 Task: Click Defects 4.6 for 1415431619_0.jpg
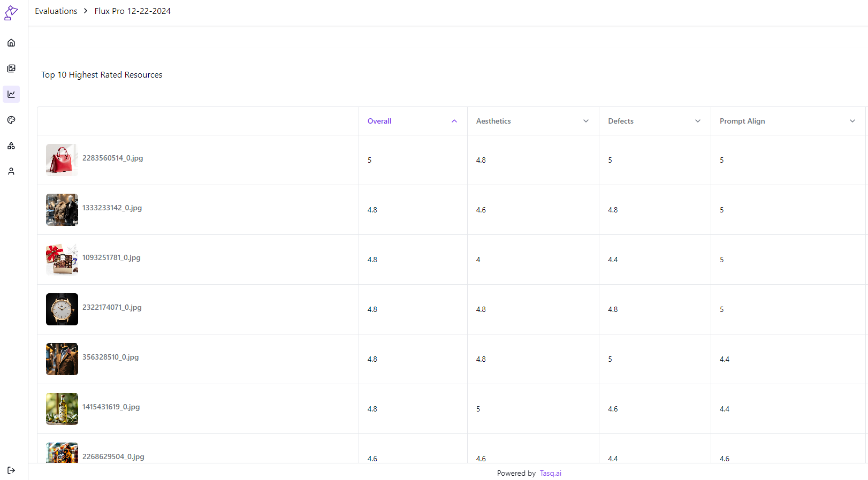click(x=613, y=409)
